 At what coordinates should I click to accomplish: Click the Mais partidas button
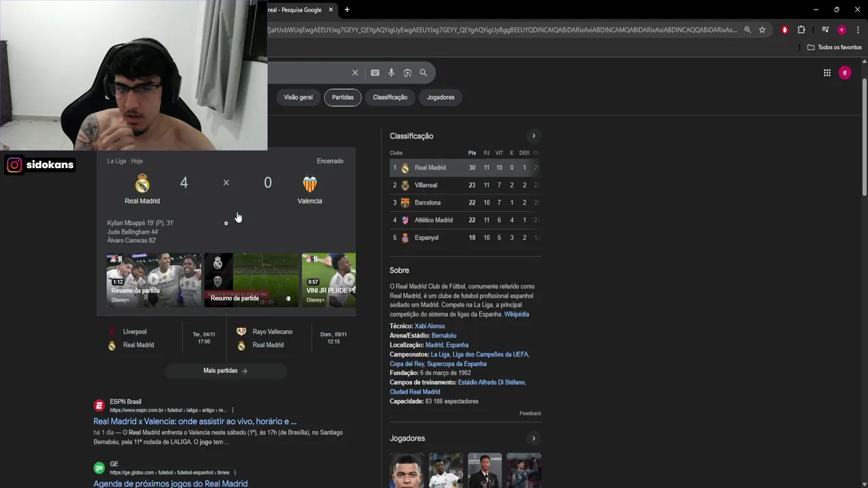pos(226,371)
